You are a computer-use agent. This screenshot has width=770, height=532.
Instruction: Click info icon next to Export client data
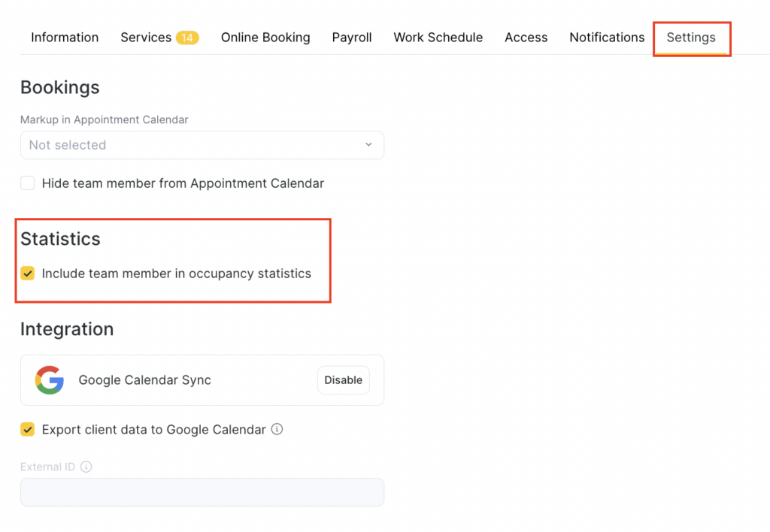[277, 430]
